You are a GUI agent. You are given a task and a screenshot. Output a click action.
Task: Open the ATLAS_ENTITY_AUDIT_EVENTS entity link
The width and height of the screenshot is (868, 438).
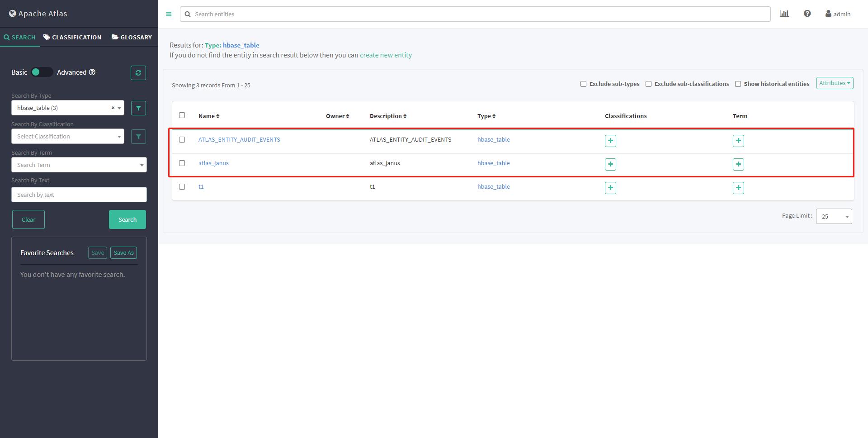pos(239,139)
